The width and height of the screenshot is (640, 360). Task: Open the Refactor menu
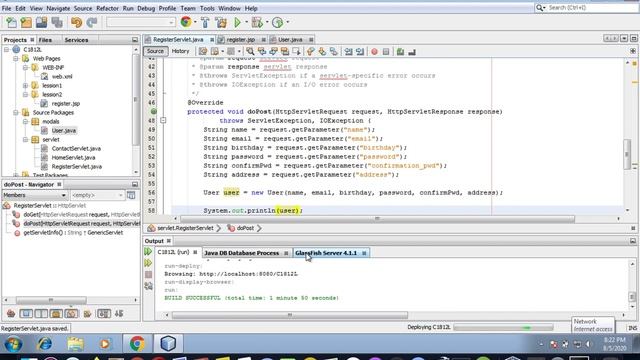[107, 8]
